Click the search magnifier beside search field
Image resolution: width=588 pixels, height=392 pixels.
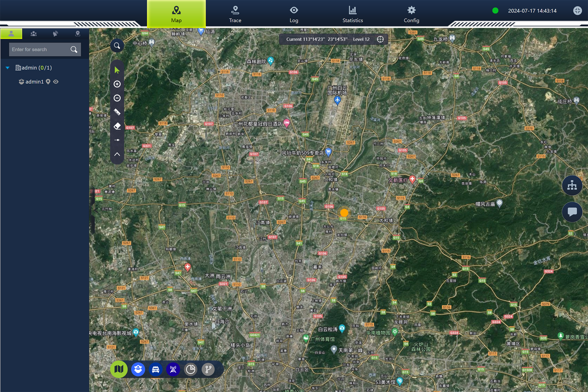74,49
